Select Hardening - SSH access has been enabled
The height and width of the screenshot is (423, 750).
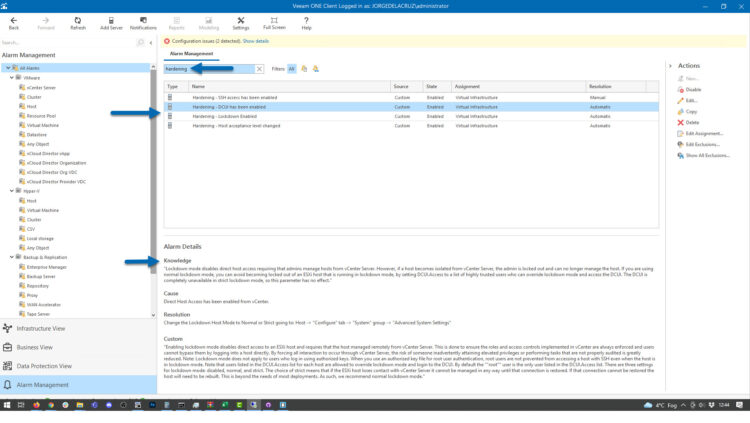[x=411, y=98]
